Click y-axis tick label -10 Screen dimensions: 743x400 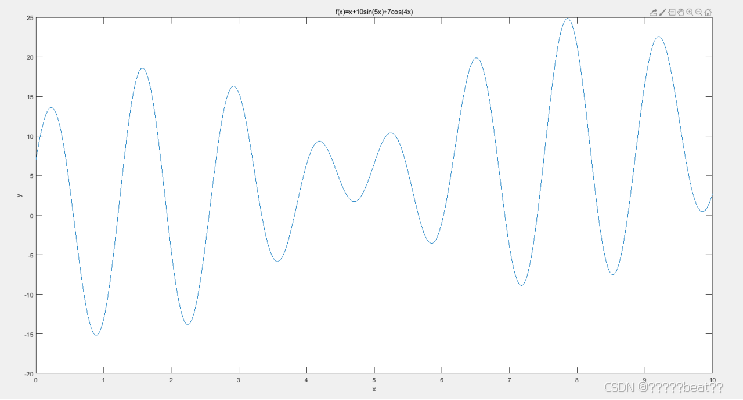click(x=29, y=295)
